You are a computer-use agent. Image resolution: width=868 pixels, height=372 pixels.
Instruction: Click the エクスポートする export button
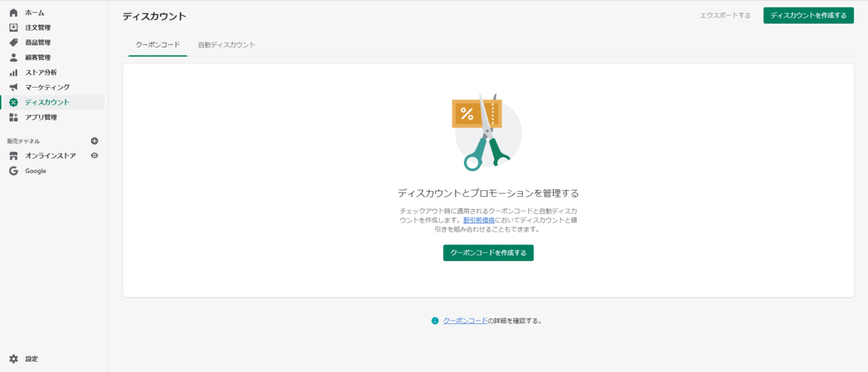pyautogui.click(x=725, y=15)
